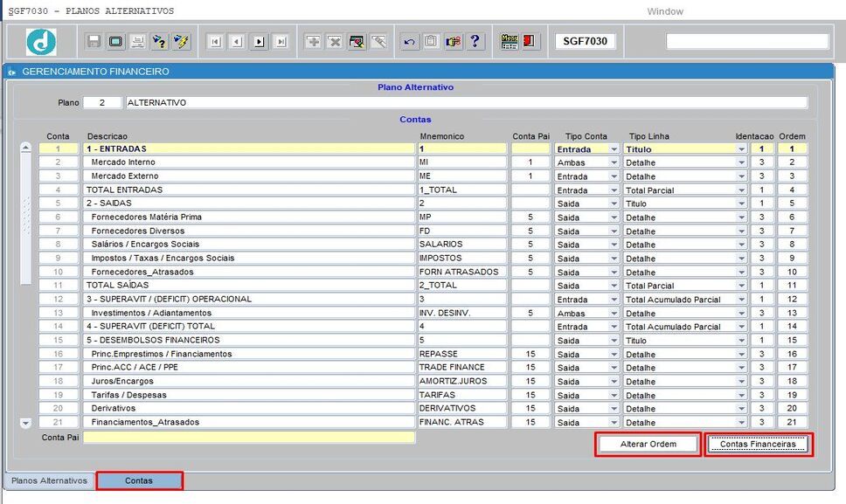Click the undo arrow icon
This screenshot has width=846, height=504.
[410, 42]
